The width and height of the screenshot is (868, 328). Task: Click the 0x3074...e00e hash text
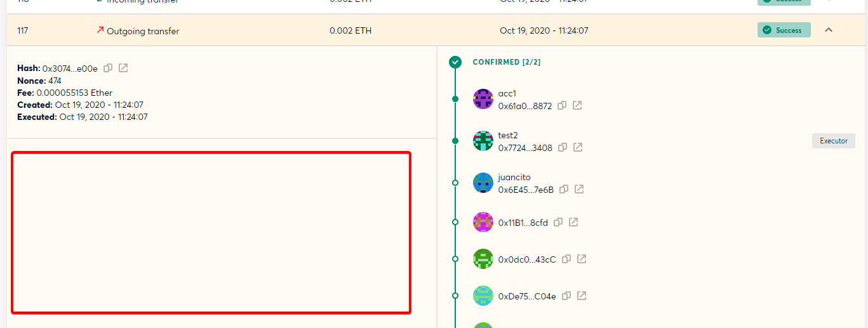pos(70,69)
